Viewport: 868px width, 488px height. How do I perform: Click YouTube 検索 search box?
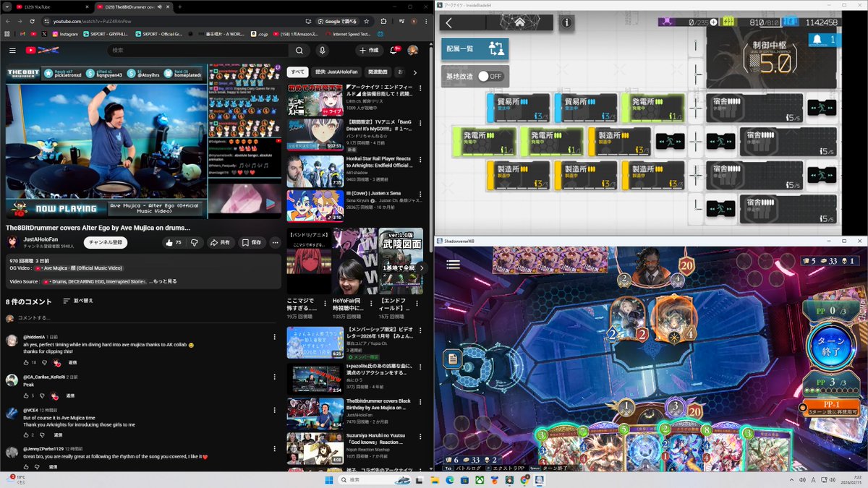click(x=199, y=51)
